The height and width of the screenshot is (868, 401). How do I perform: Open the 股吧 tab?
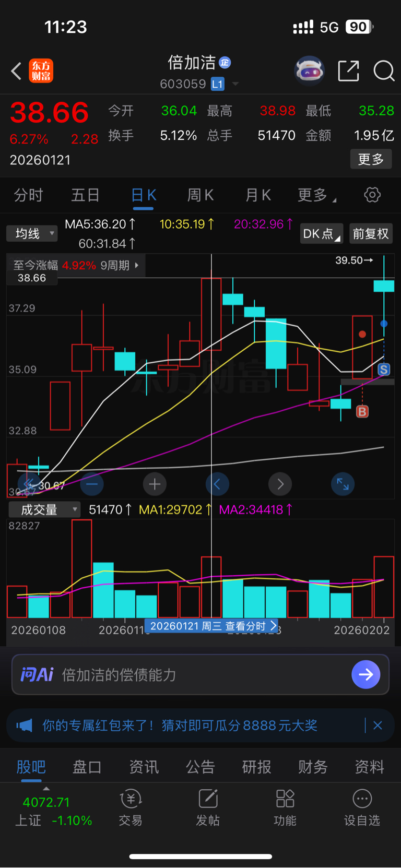[31, 767]
